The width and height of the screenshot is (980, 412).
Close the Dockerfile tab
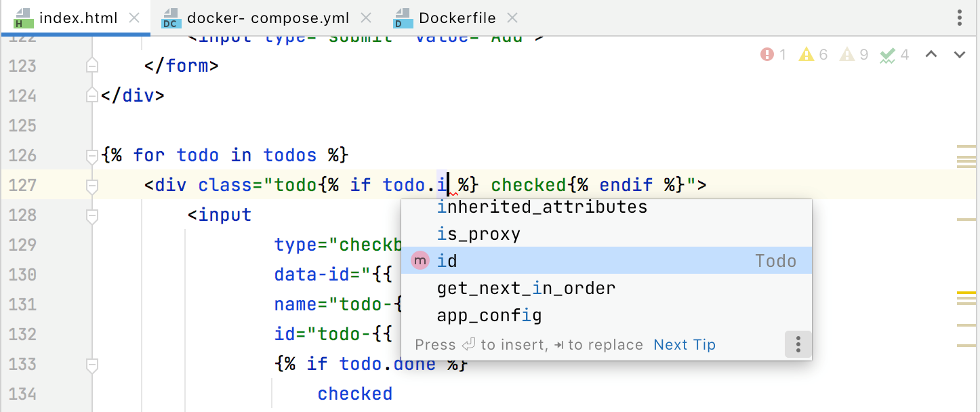point(512,18)
